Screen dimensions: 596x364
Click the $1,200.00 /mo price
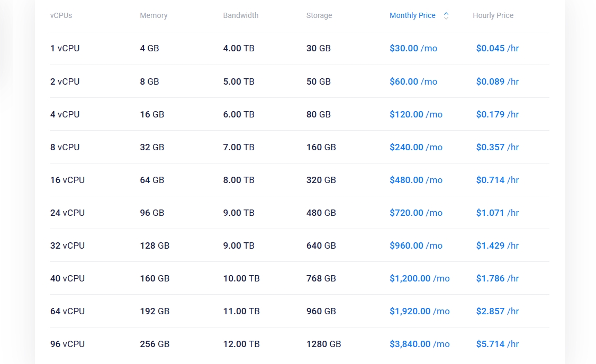click(x=419, y=278)
